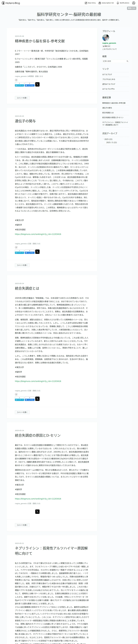The image size is (138, 644).
Task: Share 統合失調症とは post on Facebook
Action: pyautogui.click(x=30, y=399)
